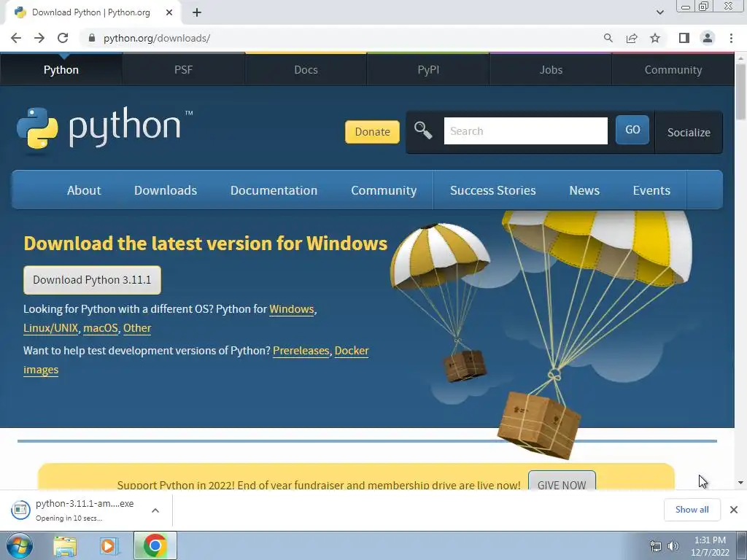Select the Python top nav tab
The width and height of the screenshot is (747, 560).
click(61, 69)
